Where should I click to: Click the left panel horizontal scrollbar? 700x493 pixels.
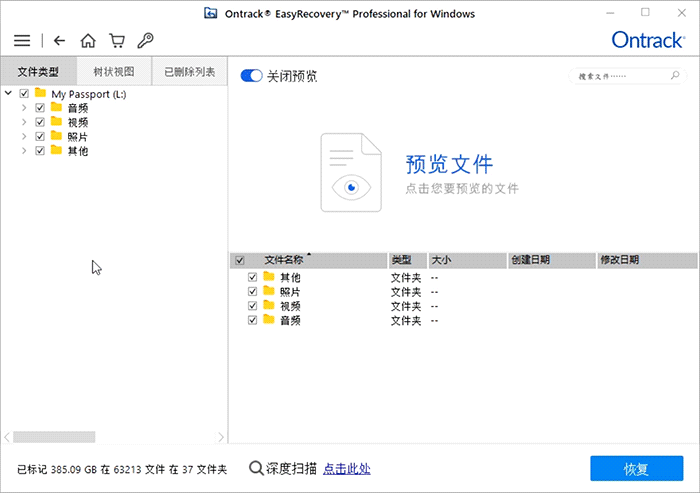click(x=54, y=437)
